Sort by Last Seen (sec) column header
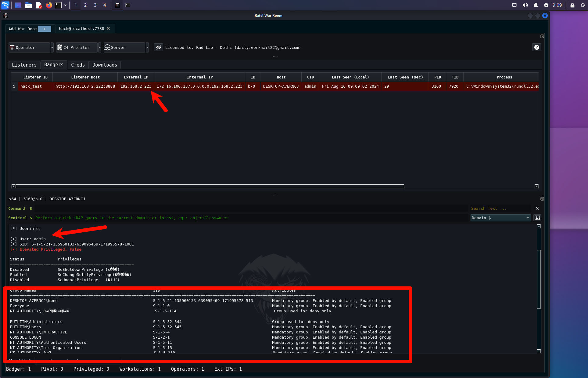This screenshot has height=378, width=588. click(405, 77)
